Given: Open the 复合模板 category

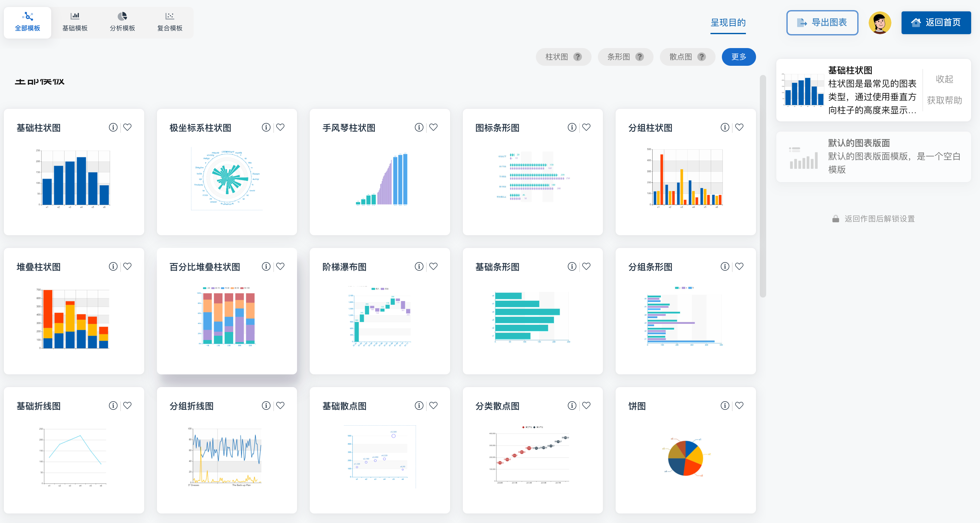Looking at the screenshot, I should tap(169, 22).
